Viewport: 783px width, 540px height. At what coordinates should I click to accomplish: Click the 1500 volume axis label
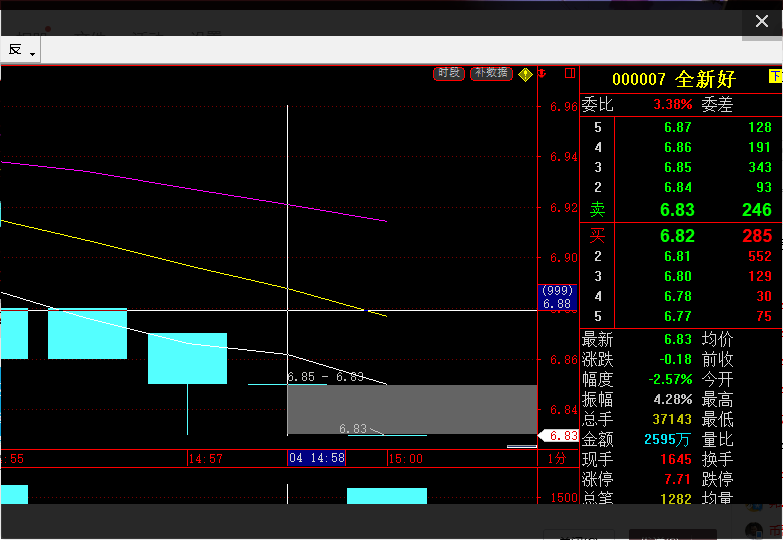564,498
